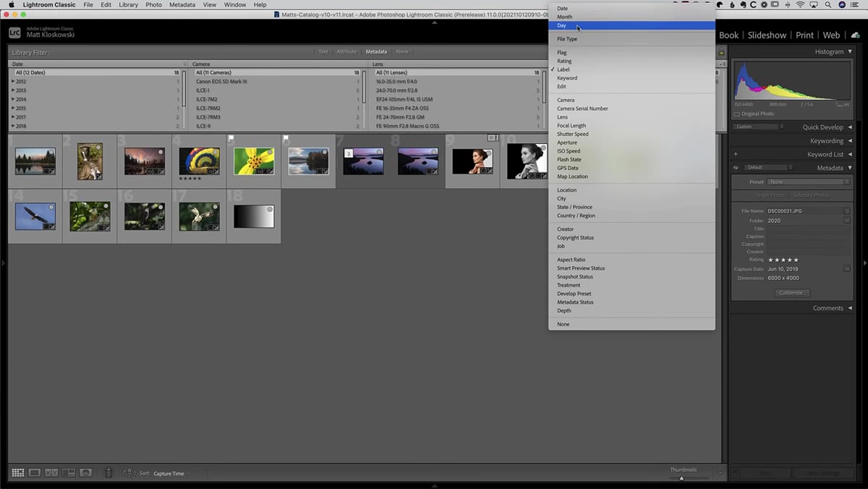Enable the Original Photo checkbox
Viewport: 868px width, 489px height.
click(737, 114)
